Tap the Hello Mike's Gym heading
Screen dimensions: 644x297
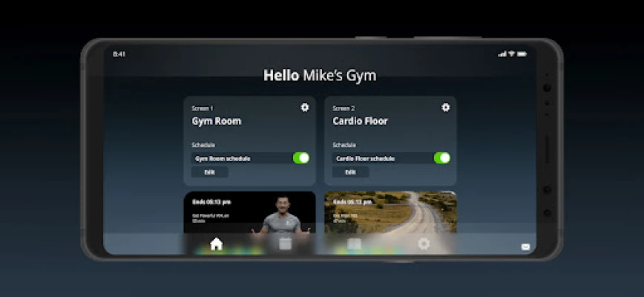(321, 76)
